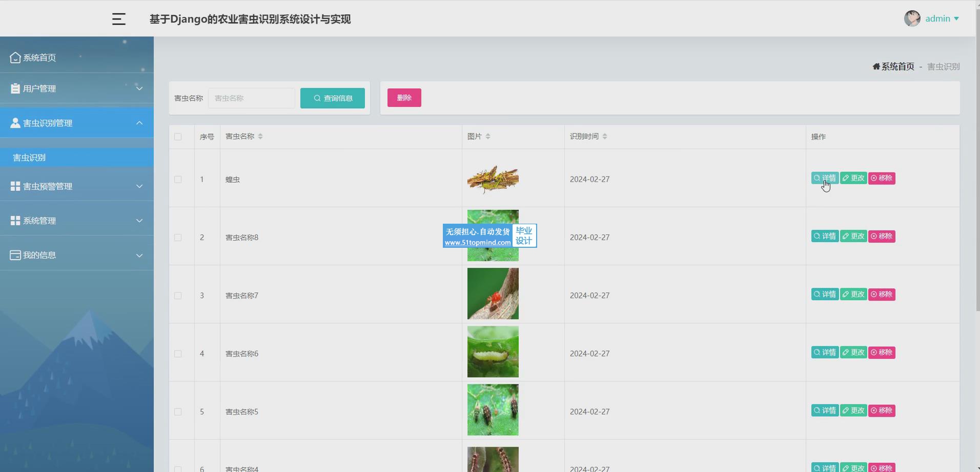
Task: Click 更改 for 害虫名称8 row
Action: [x=853, y=236]
